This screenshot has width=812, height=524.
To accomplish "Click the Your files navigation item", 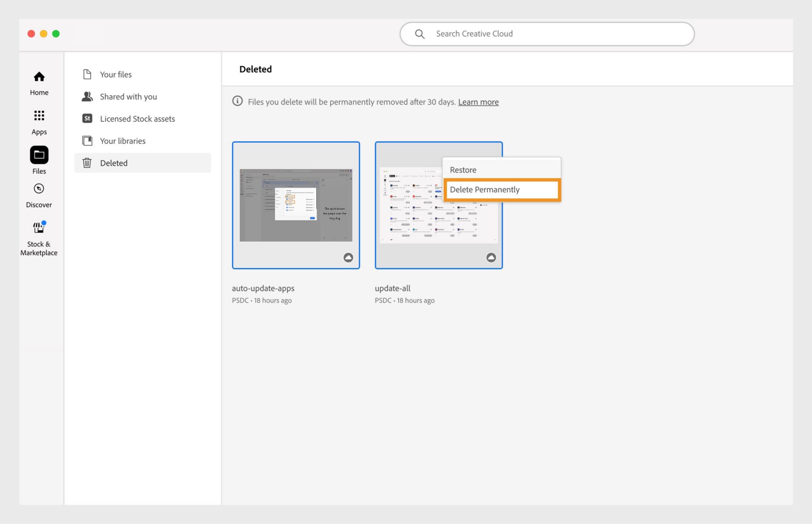I will pyautogui.click(x=115, y=74).
